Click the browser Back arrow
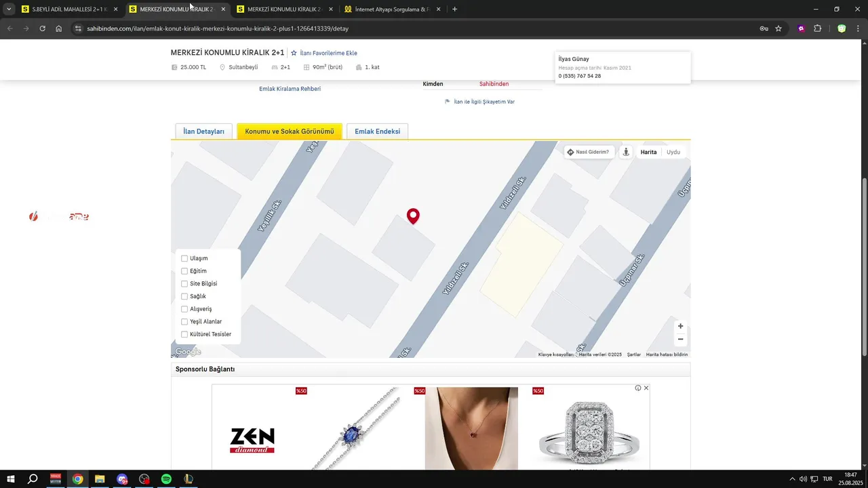 pyautogui.click(x=9, y=28)
